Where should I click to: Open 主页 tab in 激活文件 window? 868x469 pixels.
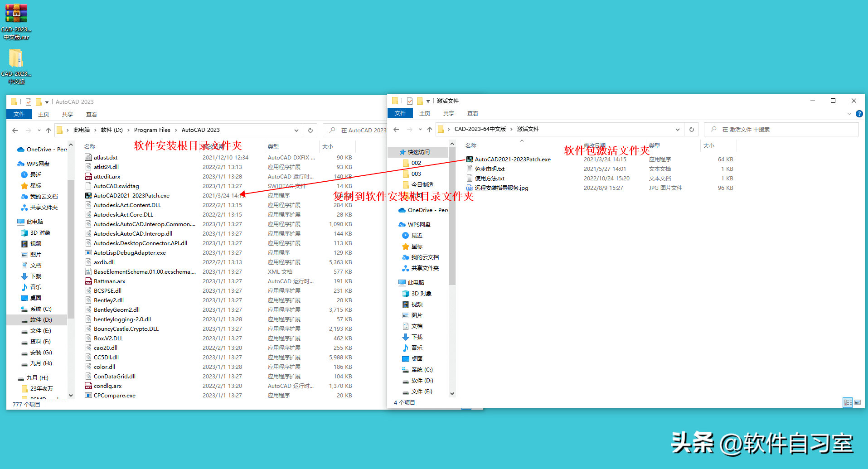(x=425, y=113)
